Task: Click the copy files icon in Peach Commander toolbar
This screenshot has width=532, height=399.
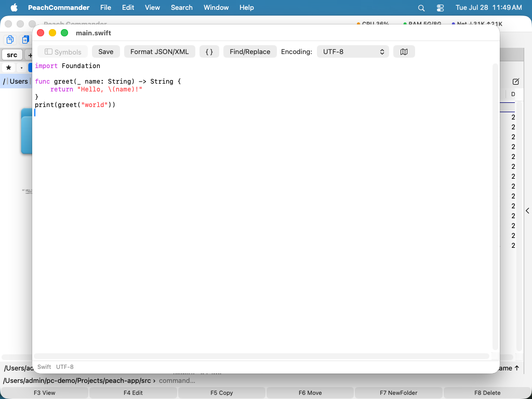Action: click(x=10, y=39)
